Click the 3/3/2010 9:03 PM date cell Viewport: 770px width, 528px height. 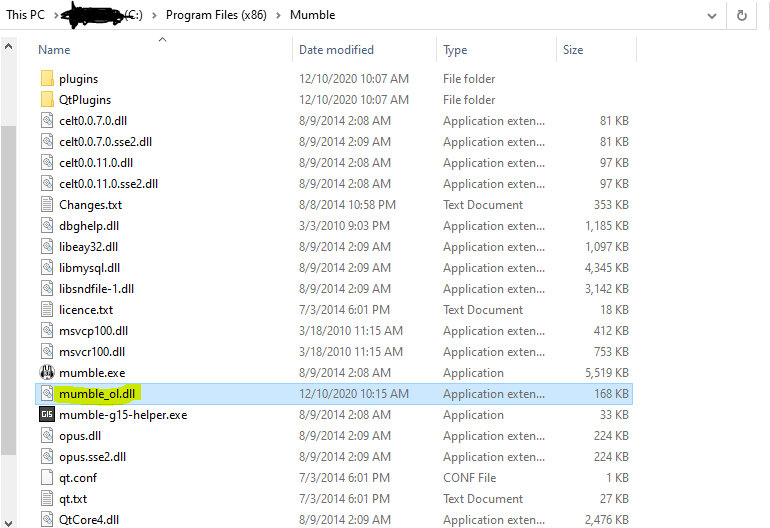click(x=344, y=226)
